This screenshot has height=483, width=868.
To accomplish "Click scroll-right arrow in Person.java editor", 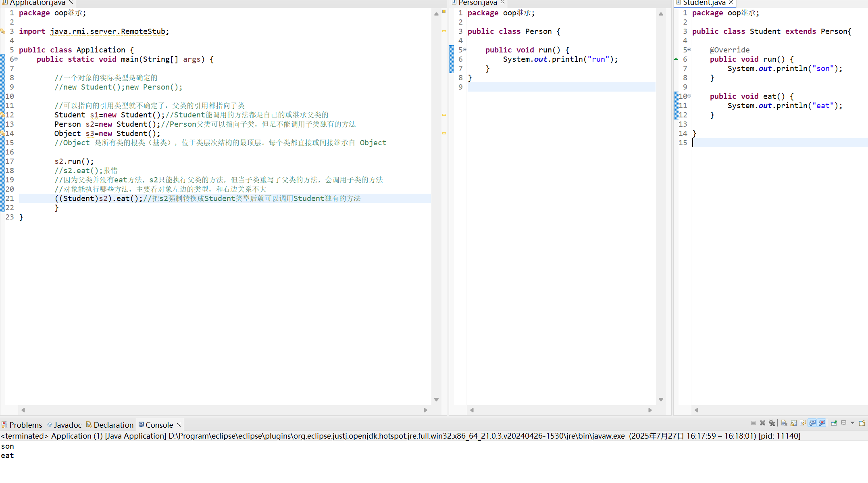I will (650, 410).
